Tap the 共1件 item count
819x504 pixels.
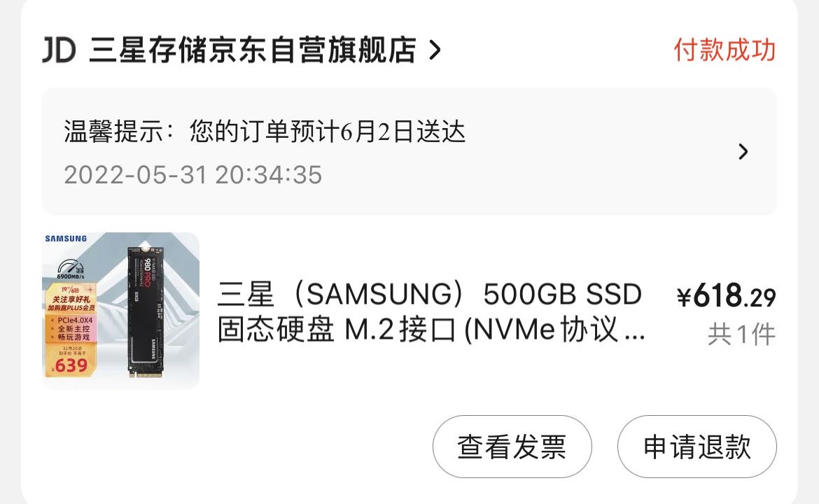(x=742, y=335)
